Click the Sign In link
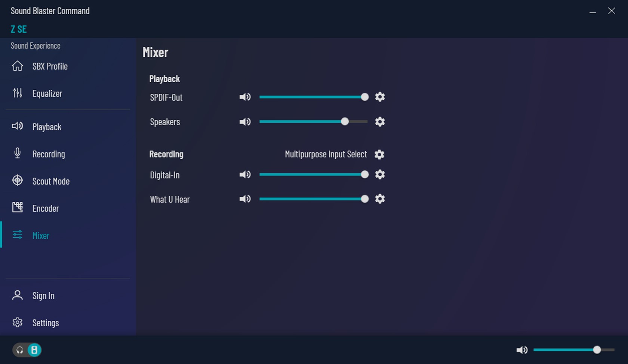This screenshot has width=628, height=364. tap(43, 296)
